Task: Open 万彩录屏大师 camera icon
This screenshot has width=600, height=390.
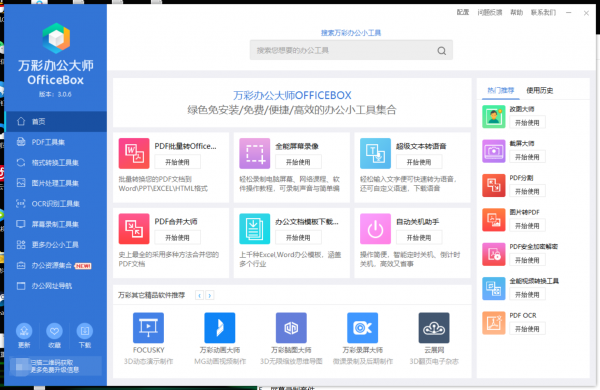Action: (x=362, y=328)
